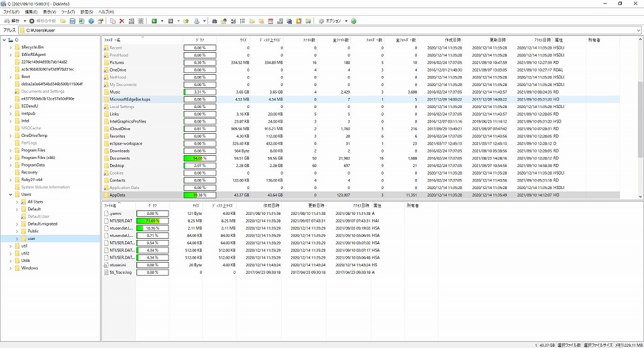
Task: Select the Desktop folder row
Action: [360, 165]
